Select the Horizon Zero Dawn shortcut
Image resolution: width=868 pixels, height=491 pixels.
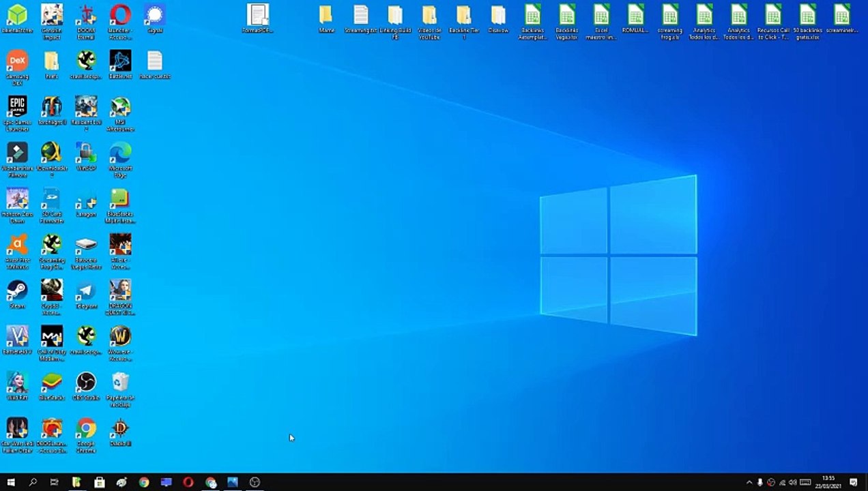(17, 205)
